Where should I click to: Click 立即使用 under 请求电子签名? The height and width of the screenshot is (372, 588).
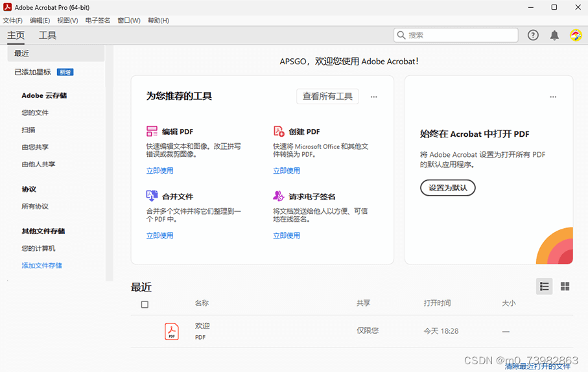tap(287, 235)
